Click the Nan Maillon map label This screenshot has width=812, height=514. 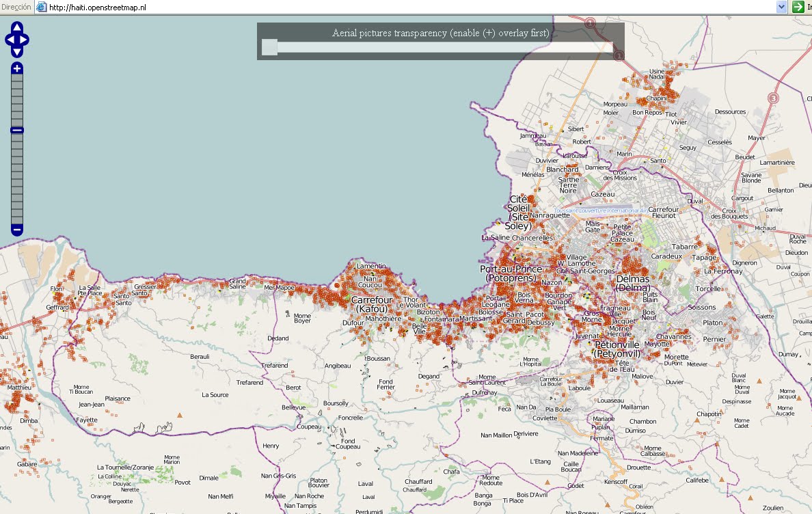tap(496, 435)
